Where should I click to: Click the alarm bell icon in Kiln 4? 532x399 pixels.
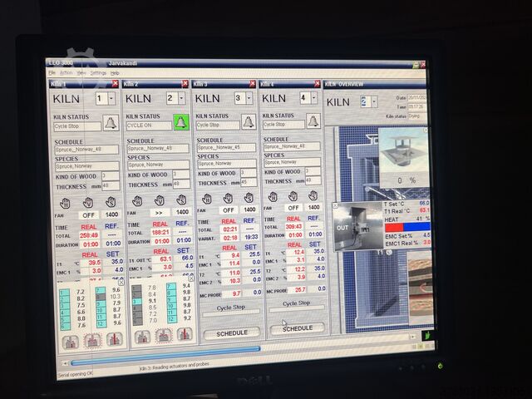314,121
